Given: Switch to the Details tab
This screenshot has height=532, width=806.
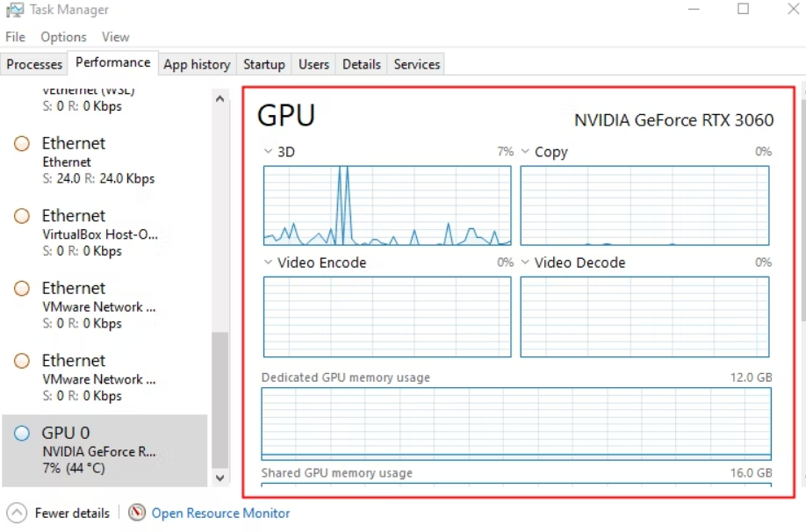Looking at the screenshot, I should coord(362,64).
